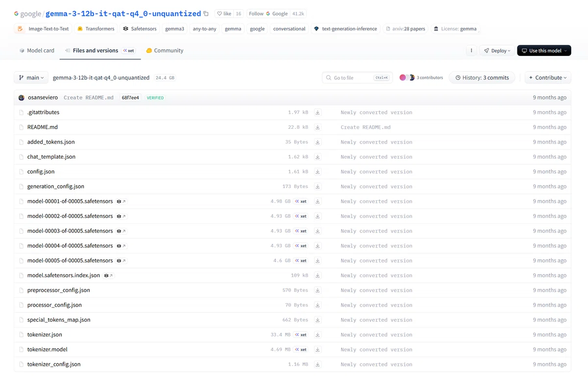588x382 pixels.
Task: Open safetensors viewer icon for model-00003-of-00005
Action: click(x=121, y=231)
